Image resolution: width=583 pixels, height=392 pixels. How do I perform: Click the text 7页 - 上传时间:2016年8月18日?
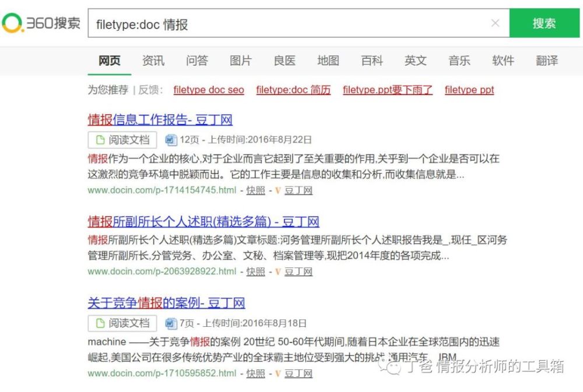[243, 323]
